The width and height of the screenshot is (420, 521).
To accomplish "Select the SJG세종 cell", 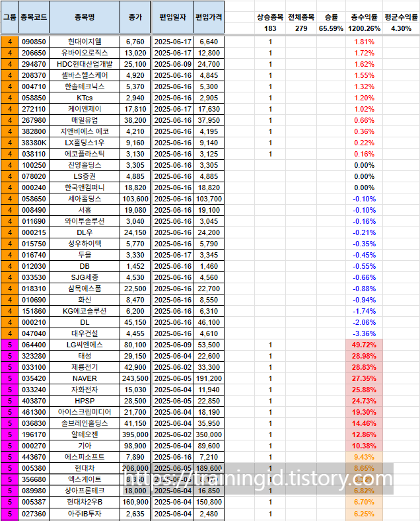I will click(85, 278).
